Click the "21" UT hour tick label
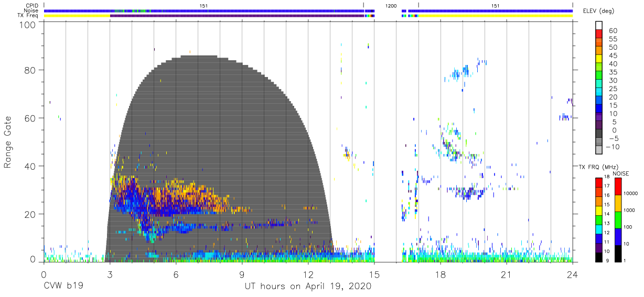Screen dimensions: 644x297 507,275
